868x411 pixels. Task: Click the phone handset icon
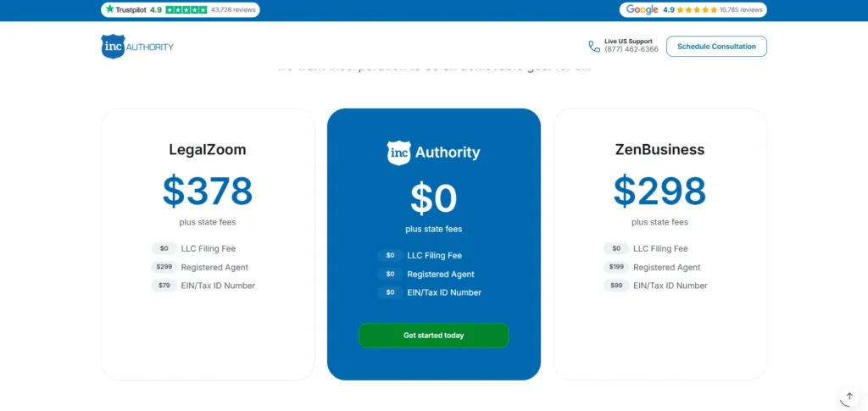[594, 47]
